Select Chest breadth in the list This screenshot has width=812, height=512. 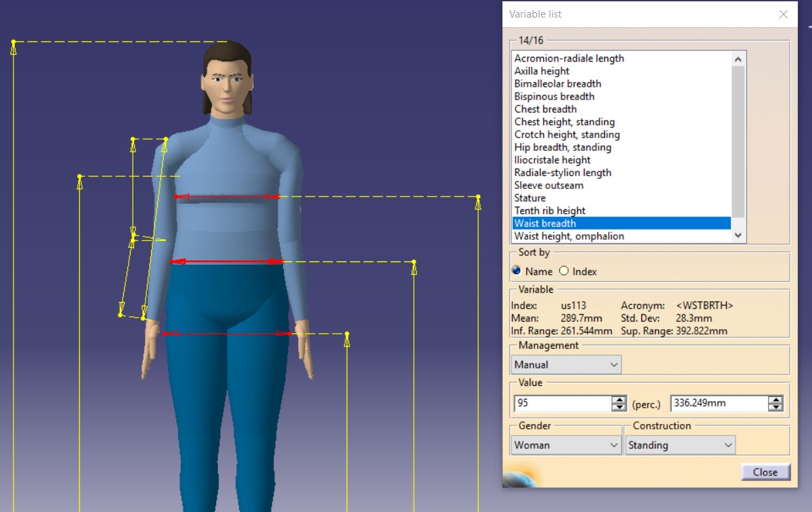(545, 109)
